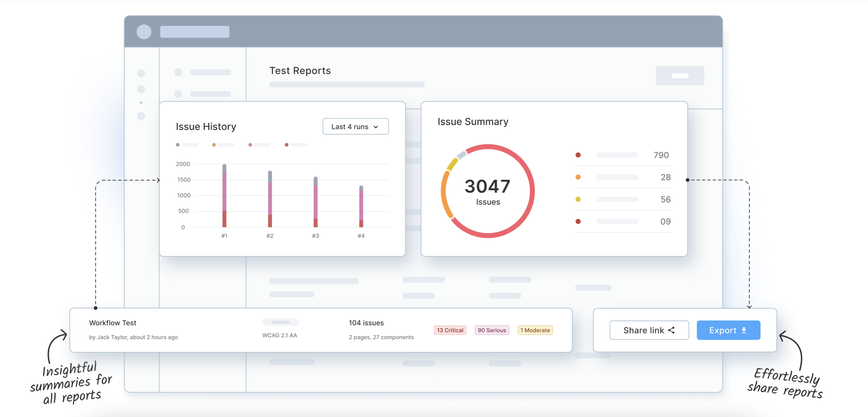
Task: Select the bottom sidebar navigation icon
Action: coord(141,115)
